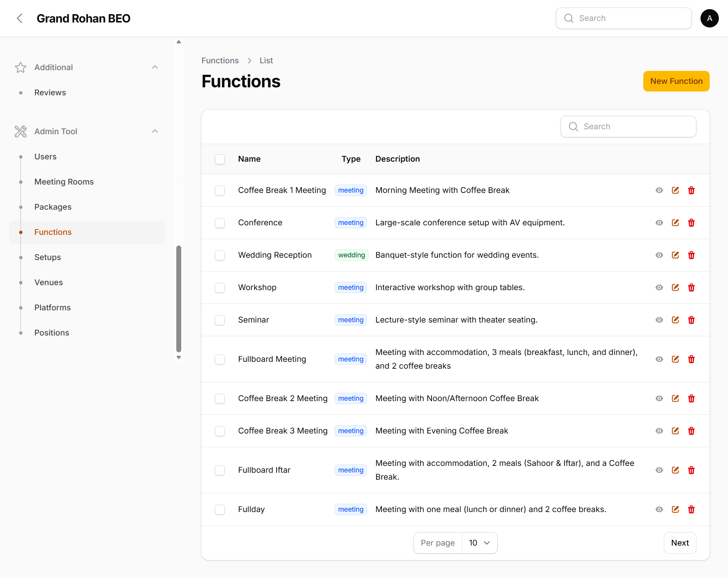
Task: Edit the Fullboard Meeting function
Action: [675, 359]
